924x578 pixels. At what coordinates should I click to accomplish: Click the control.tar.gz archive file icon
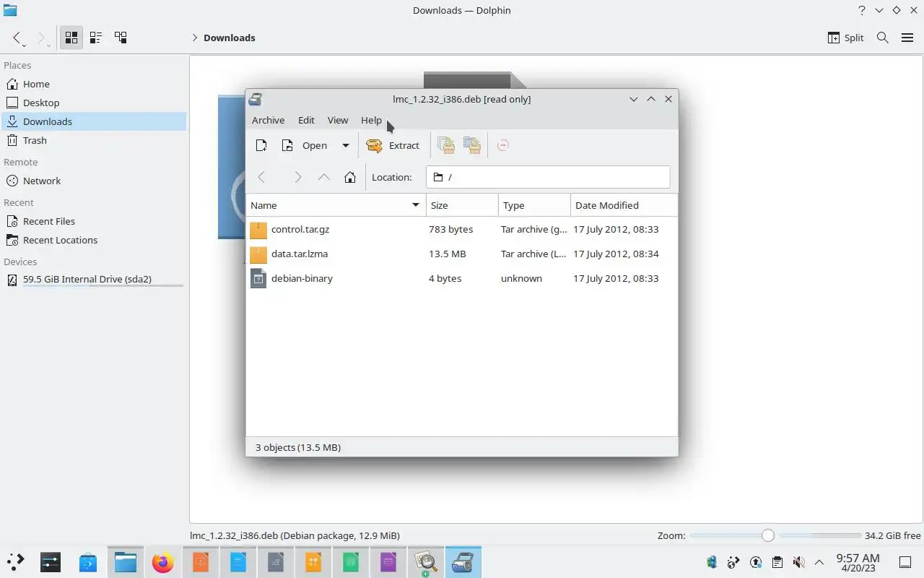click(258, 230)
